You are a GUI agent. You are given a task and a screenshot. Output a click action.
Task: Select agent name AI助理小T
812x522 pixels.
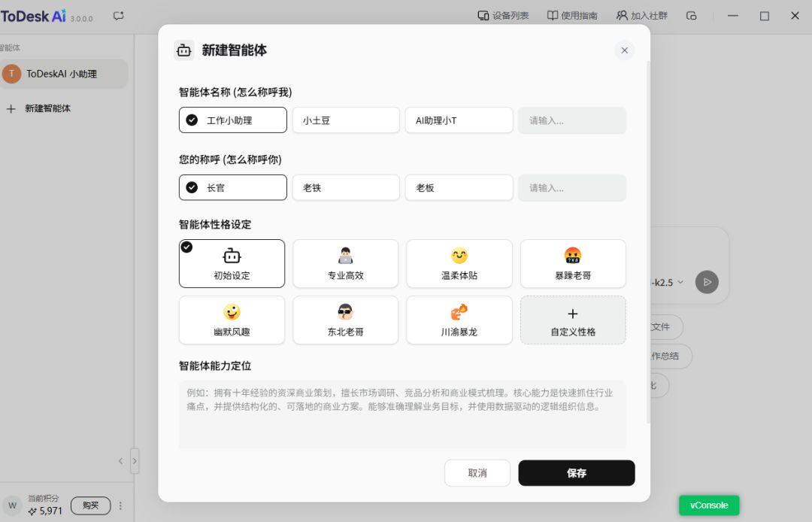click(x=459, y=120)
